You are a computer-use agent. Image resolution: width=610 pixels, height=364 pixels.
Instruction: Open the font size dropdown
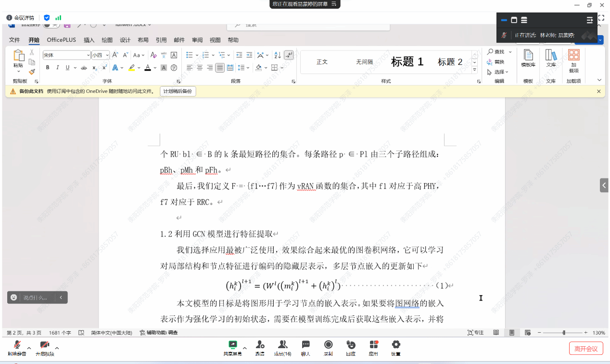tap(107, 55)
